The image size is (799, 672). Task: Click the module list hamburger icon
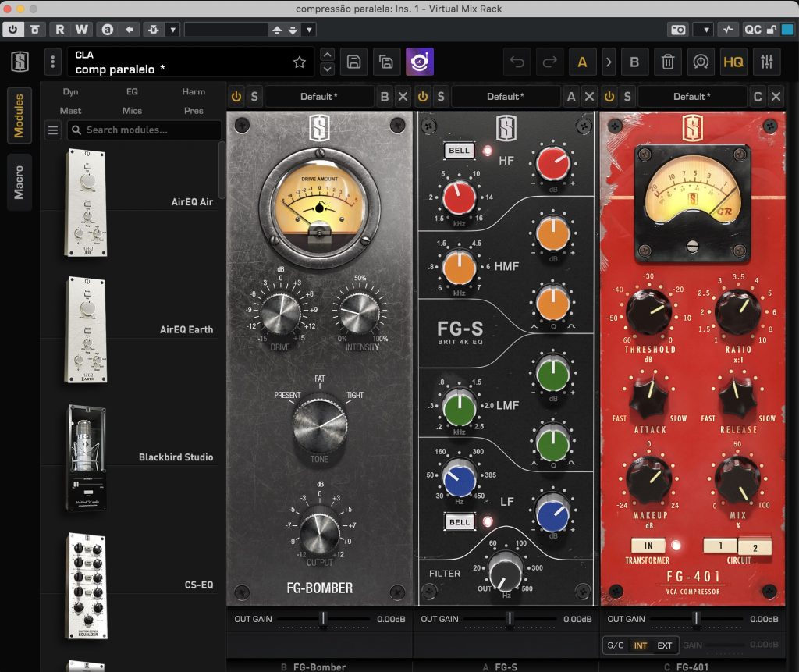pyautogui.click(x=53, y=130)
